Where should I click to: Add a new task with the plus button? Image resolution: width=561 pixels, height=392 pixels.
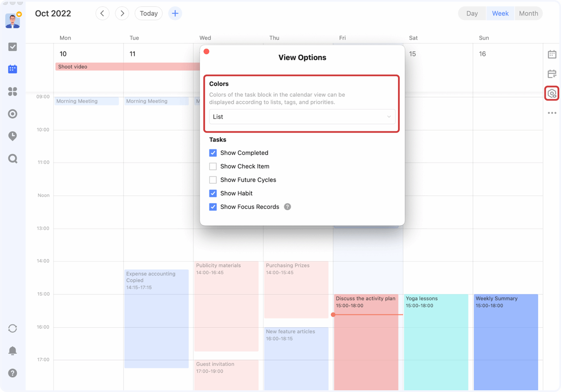point(175,13)
